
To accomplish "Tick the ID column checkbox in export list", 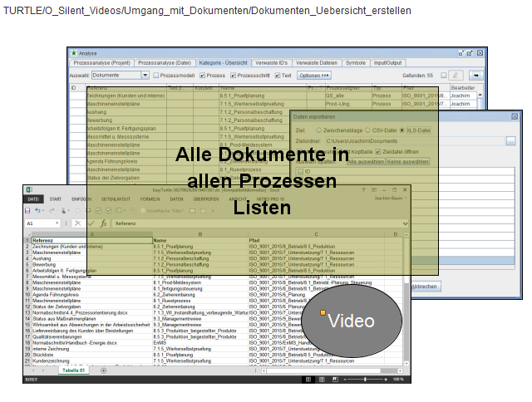I will point(300,171).
